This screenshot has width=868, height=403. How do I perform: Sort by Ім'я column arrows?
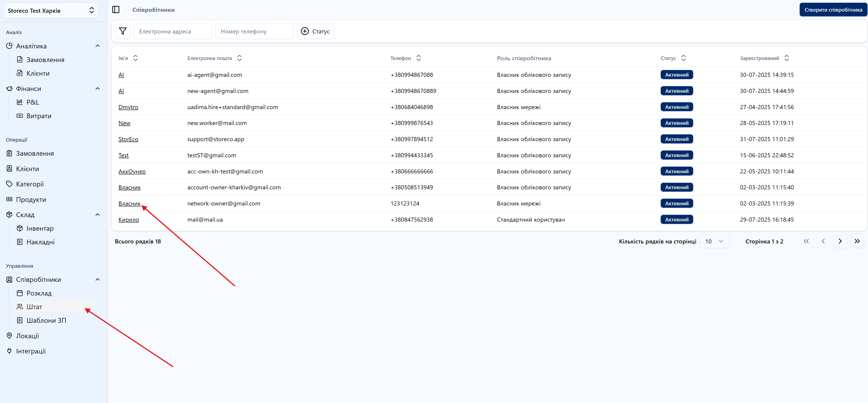136,58
